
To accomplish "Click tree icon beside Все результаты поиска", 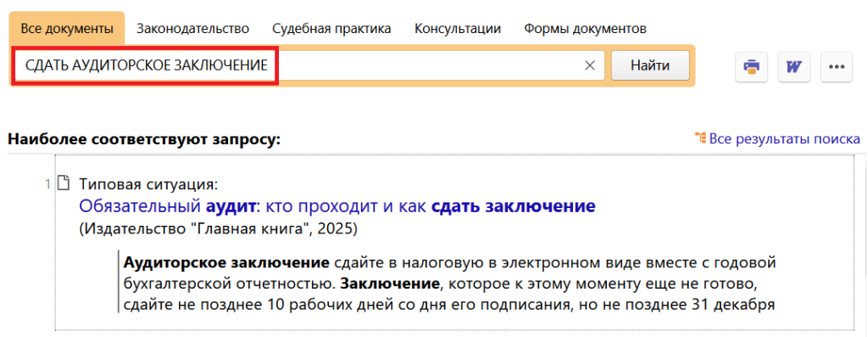I will tap(701, 138).
